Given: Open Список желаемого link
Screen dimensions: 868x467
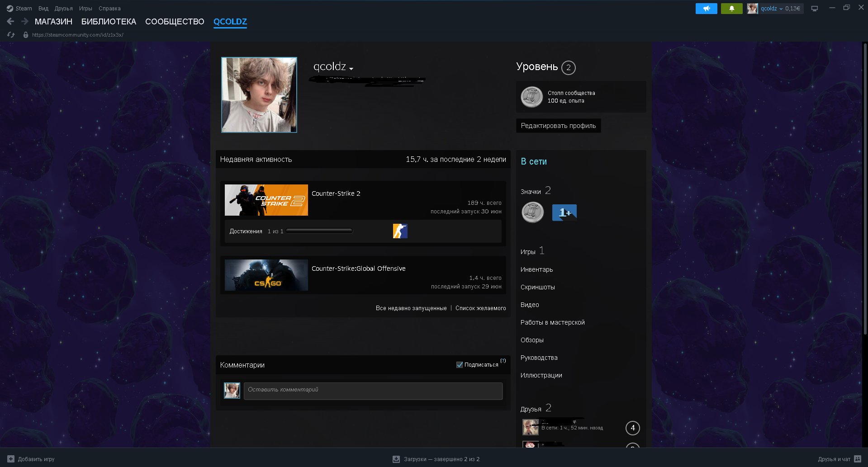Looking at the screenshot, I should [x=481, y=308].
